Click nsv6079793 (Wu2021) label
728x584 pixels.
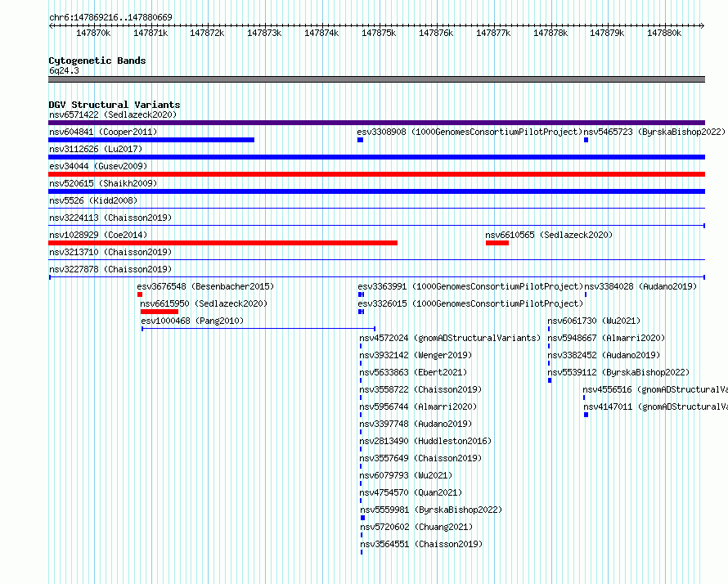[406, 475]
